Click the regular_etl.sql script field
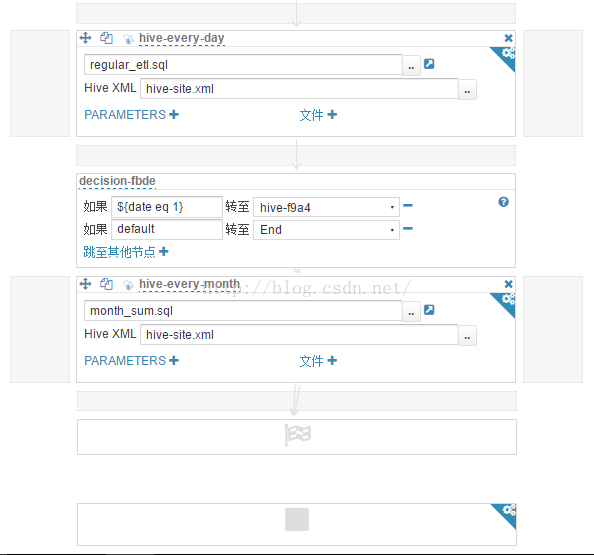This screenshot has height=555, width=594. (x=243, y=65)
